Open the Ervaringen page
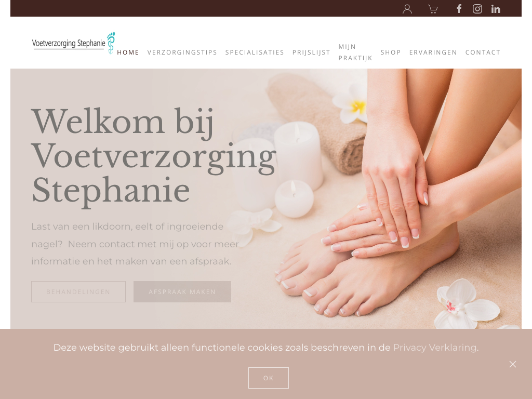Viewport: 532px width, 399px height. 433,52
